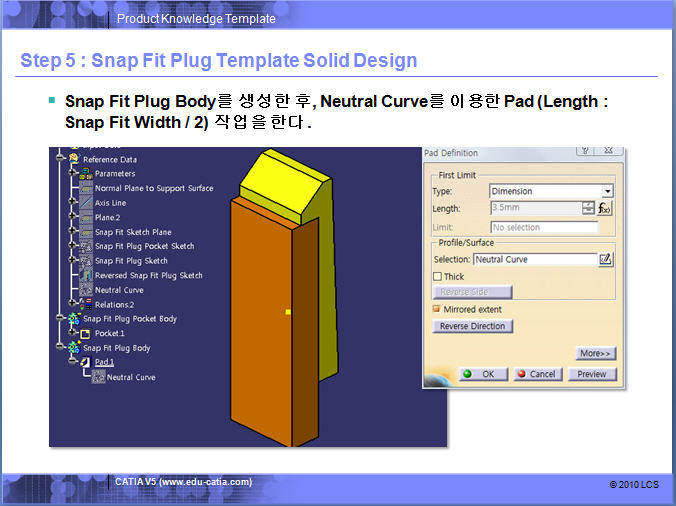The height and width of the screenshot is (506, 676).
Task: Click the OK button in Pad Definition
Action: 479,374
